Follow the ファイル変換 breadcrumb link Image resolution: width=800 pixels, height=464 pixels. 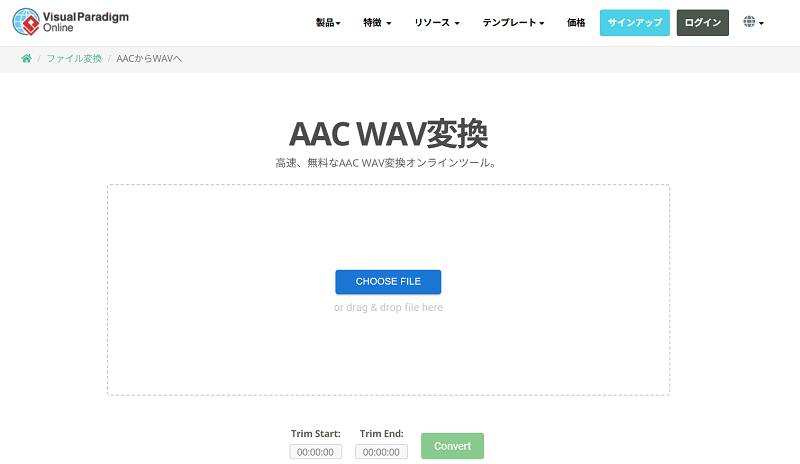click(x=74, y=59)
